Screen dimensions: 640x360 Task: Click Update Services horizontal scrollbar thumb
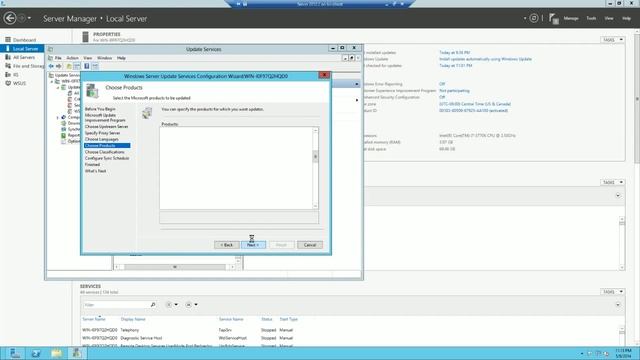[x=175, y=267]
